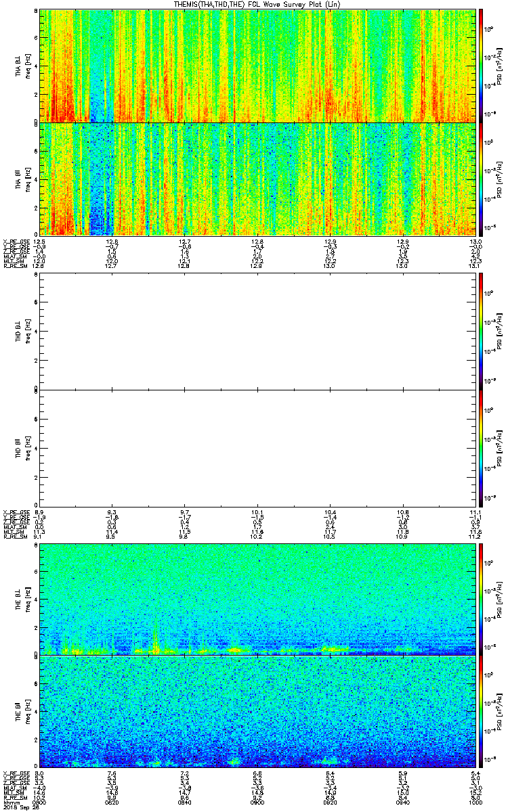Click the empty THD B-perp plot panel
The width and height of the screenshot is (508, 812).
pyautogui.click(x=259, y=332)
